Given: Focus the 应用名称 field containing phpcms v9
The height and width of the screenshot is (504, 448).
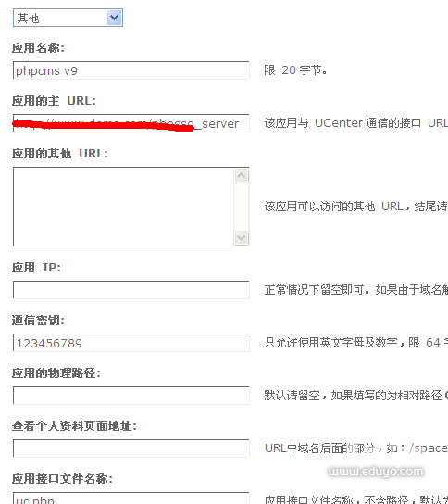Looking at the screenshot, I should (131, 70).
